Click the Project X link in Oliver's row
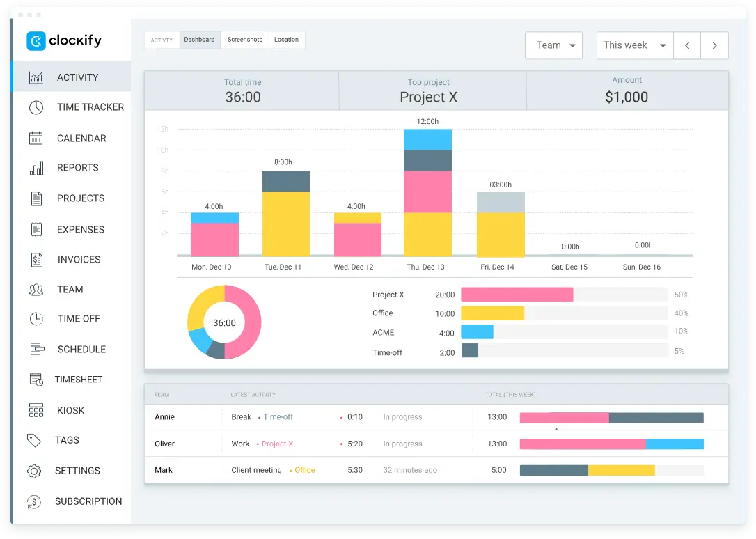Screen dimensions: 756x539 click(277, 444)
